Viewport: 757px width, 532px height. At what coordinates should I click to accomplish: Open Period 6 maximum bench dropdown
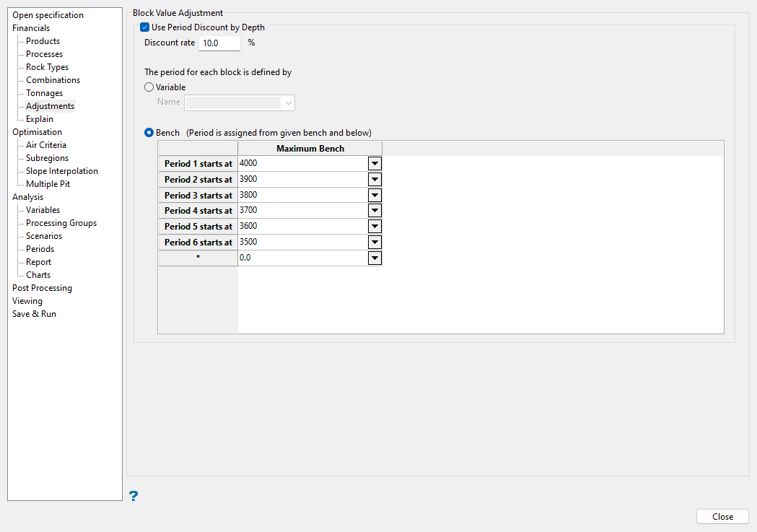click(375, 243)
